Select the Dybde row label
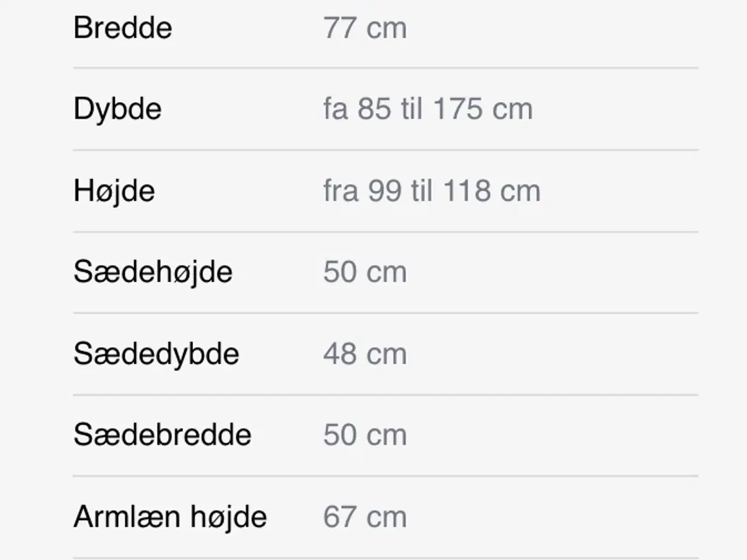The width and height of the screenshot is (747, 560). [117, 109]
